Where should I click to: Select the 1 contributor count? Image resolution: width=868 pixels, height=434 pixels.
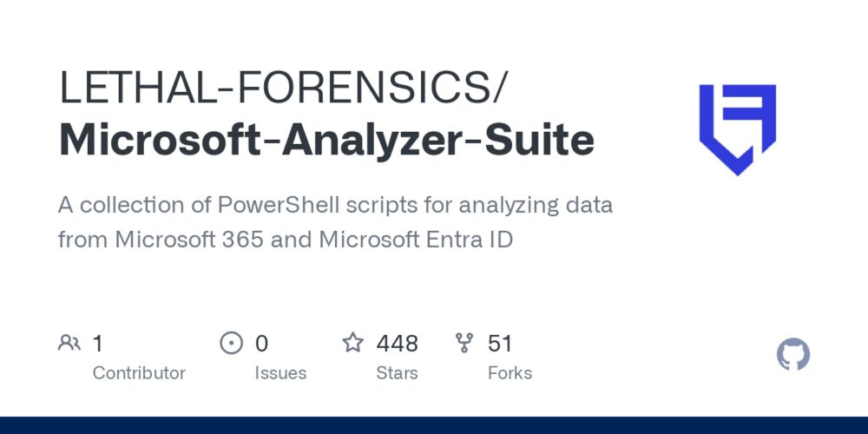click(x=98, y=343)
